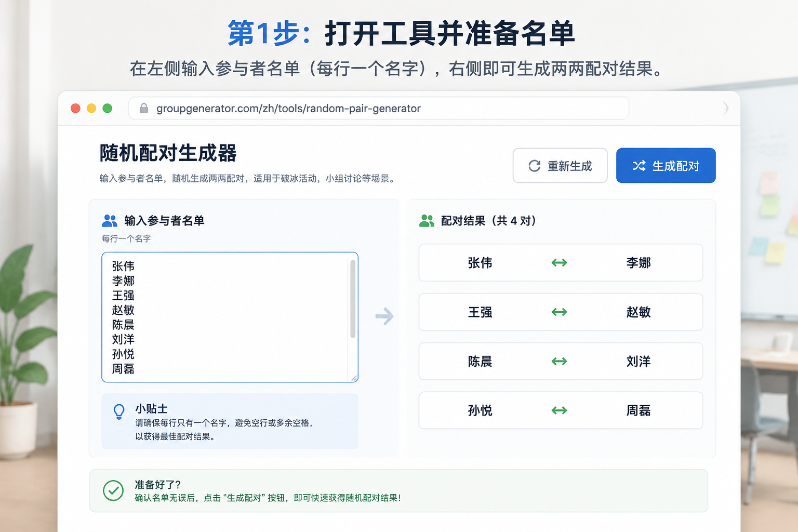This screenshot has width=798, height=532.
Task: Focus the participant names text area
Action: 230,317
